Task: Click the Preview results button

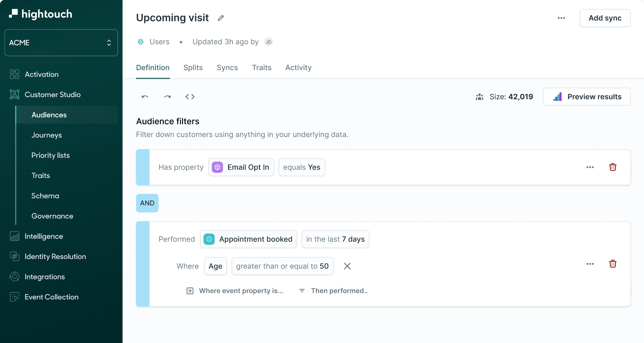Action: 586,96
